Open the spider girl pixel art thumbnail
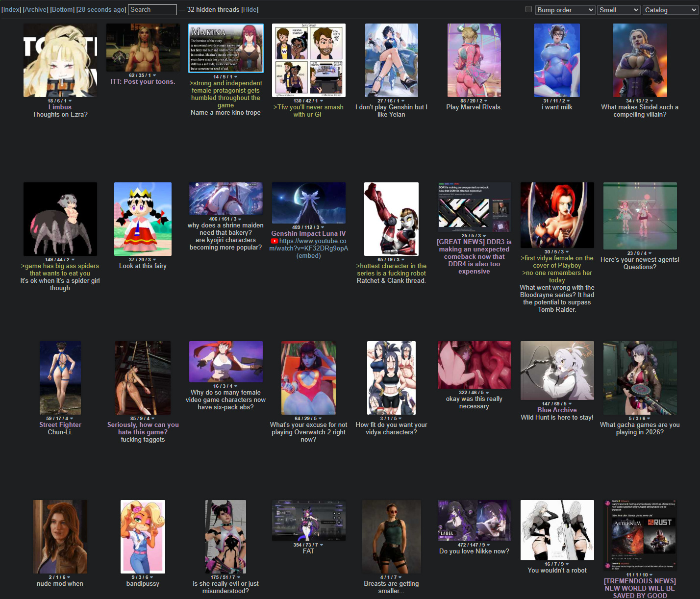This screenshot has width=700, height=599. [x=60, y=219]
